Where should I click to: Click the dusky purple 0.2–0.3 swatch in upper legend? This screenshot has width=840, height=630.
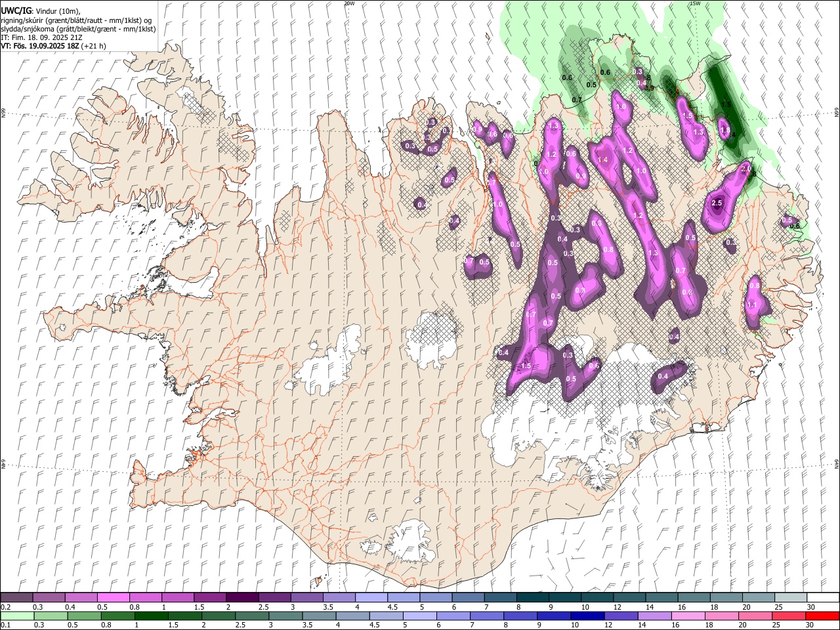point(16,598)
